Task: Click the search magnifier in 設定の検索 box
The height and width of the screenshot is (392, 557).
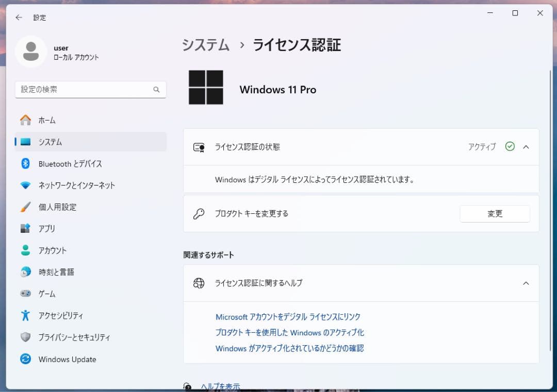Action: [156, 89]
